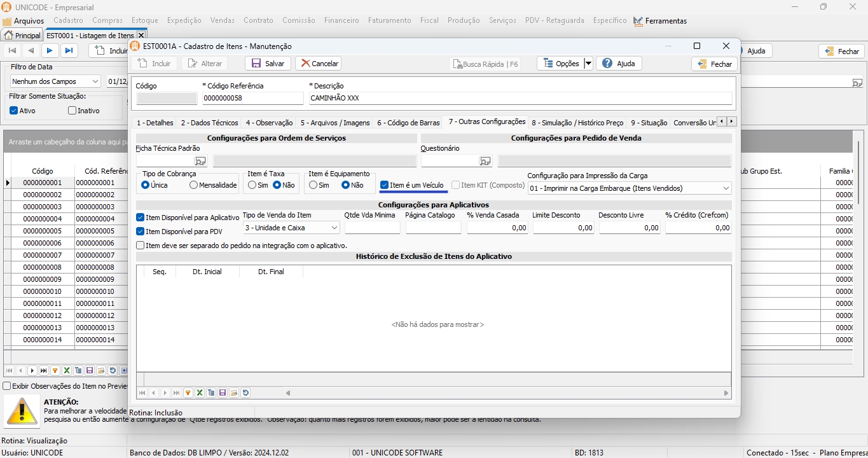Click the Cancelar button
This screenshot has height=458, width=868.
pyautogui.click(x=318, y=64)
